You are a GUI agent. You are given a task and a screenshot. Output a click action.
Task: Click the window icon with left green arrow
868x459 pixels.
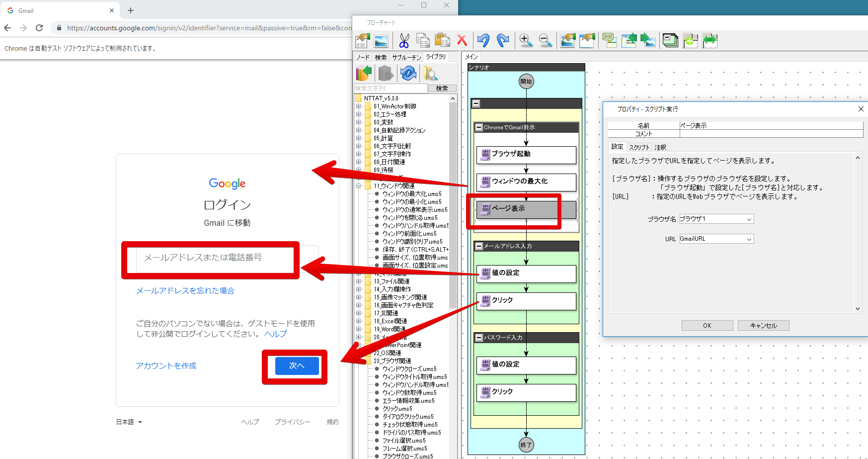click(x=629, y=40)
